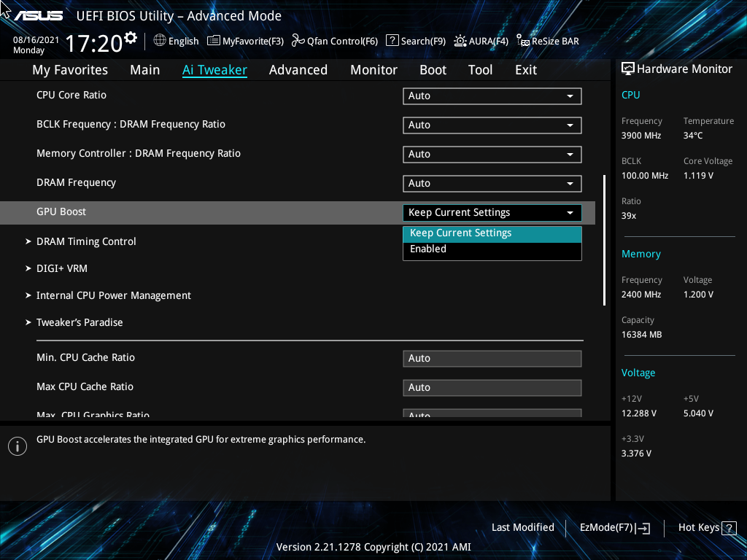This screenshot has height=560, width=747.
Task: Click the Min. CPU Cache Ratio label
Action: (x=86, y=357)
